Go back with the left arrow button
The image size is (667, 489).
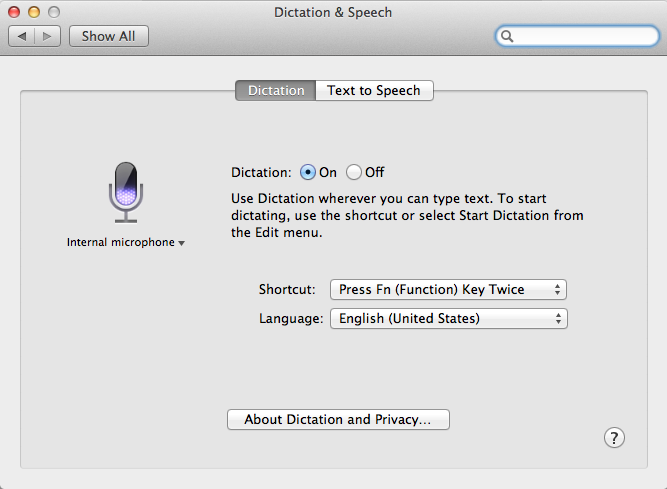[22, 36]
